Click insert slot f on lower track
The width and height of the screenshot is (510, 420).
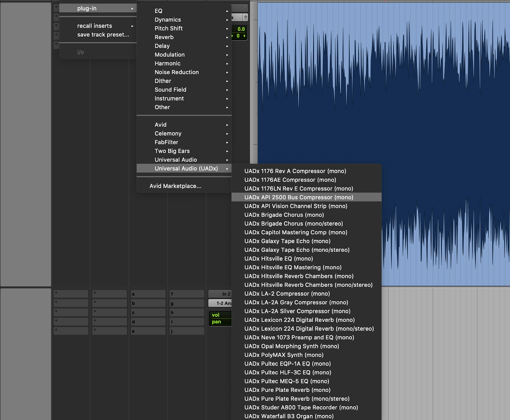(x=187, y=294)
